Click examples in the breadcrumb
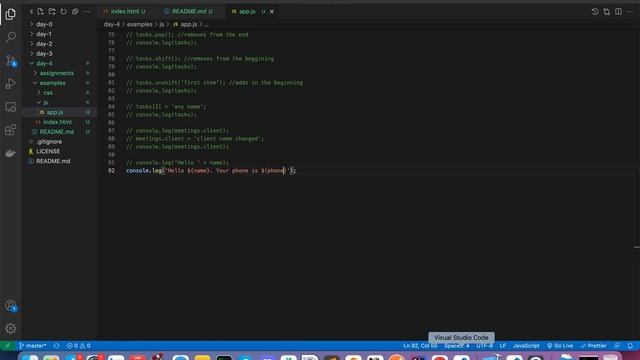This screenshot has width=640, height=360. coord(140,24)
